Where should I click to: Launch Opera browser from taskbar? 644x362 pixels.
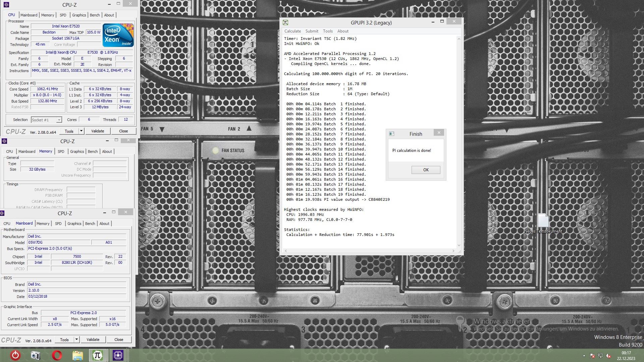pyautogui.click(x=57, y=355)
